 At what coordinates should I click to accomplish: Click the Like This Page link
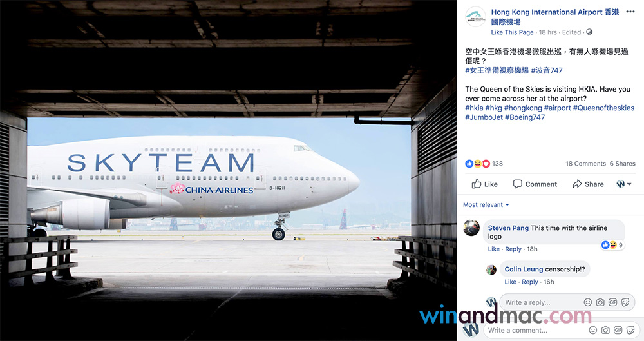[x=512, y=32]
